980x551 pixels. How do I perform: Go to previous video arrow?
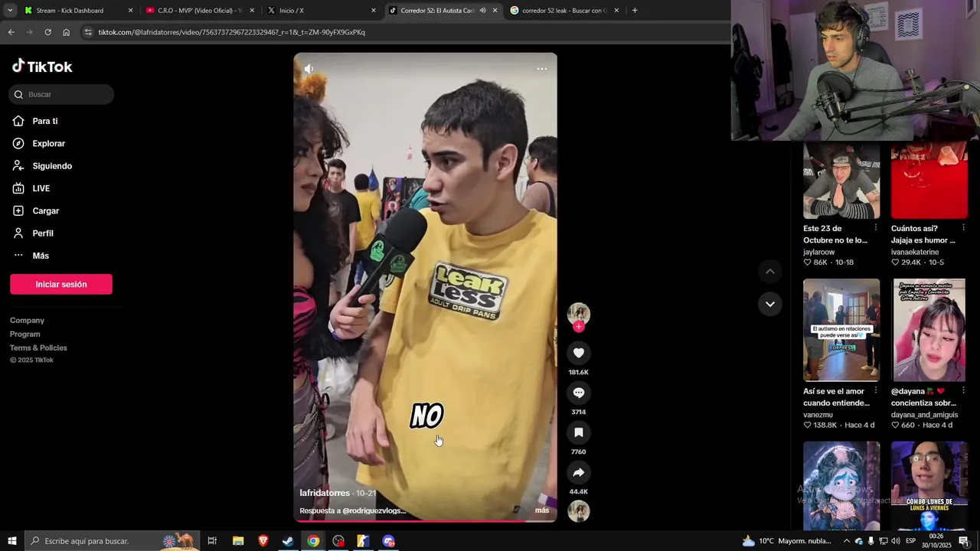click(770, 272)
